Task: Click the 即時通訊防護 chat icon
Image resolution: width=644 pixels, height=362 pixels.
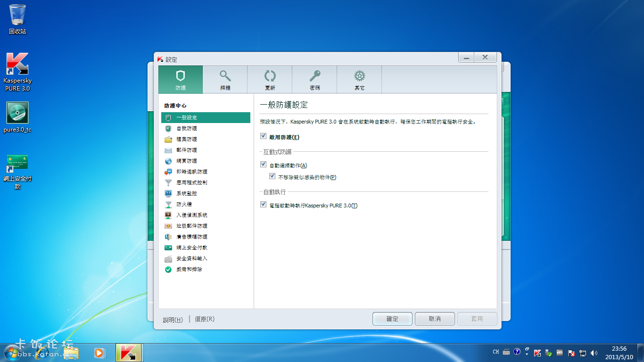Action: [168, 172]
